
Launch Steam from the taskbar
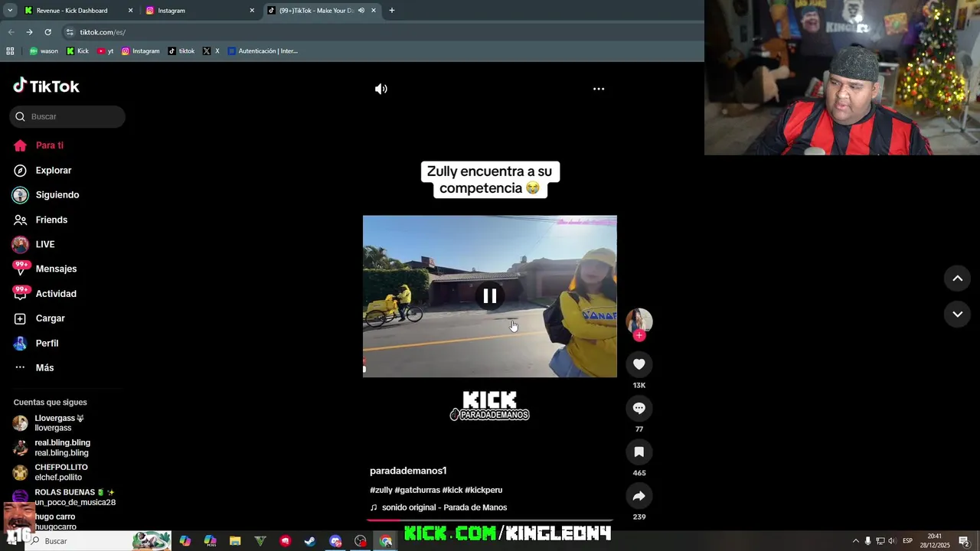click(310, 541)
